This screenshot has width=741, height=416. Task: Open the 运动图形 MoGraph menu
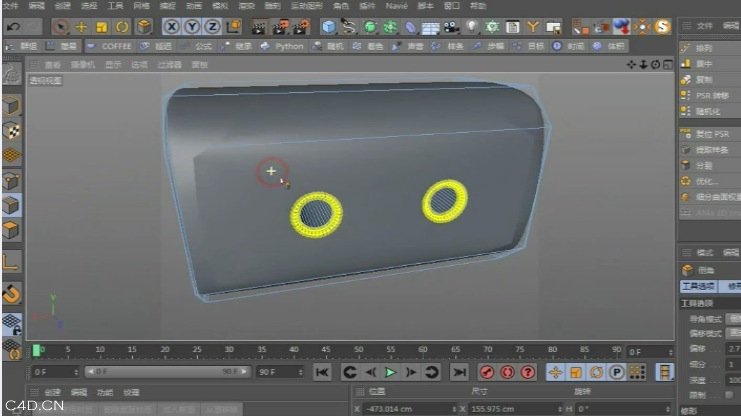click(x=306, y=6)
